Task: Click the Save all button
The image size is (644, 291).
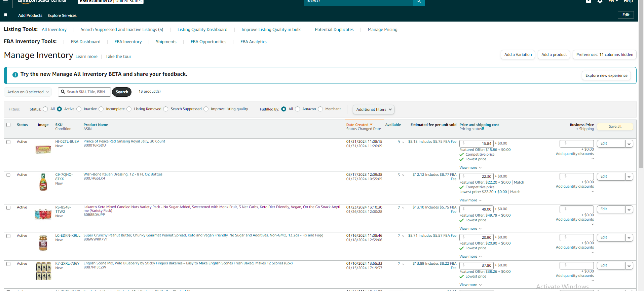Action: pyautogui.click(x=615, y=127)
